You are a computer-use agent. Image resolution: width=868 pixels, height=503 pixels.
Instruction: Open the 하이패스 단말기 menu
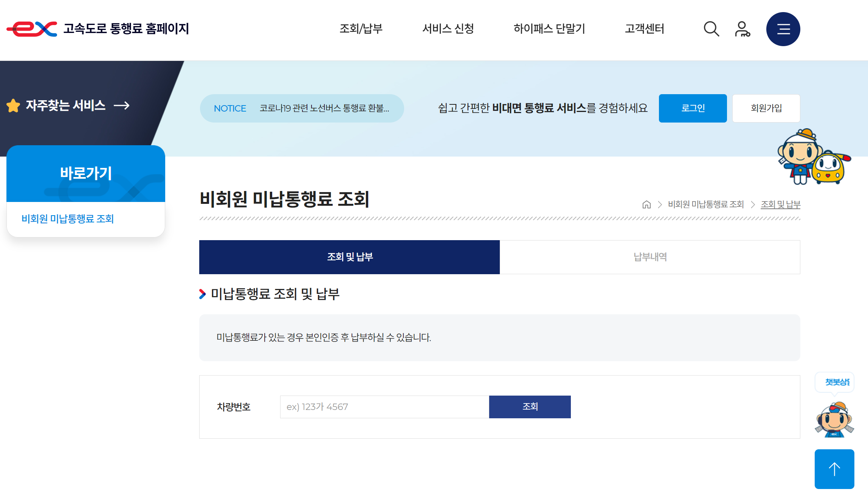point(549,29)
